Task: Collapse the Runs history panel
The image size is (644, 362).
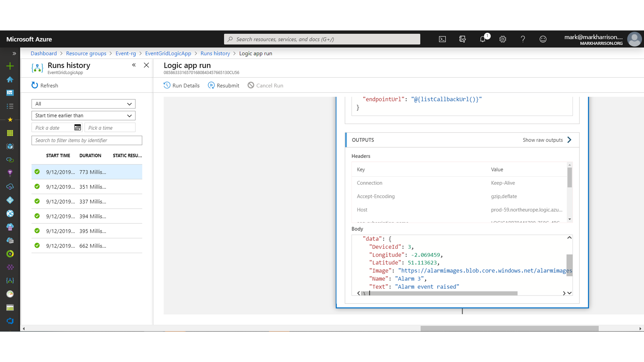Action: 134,65
